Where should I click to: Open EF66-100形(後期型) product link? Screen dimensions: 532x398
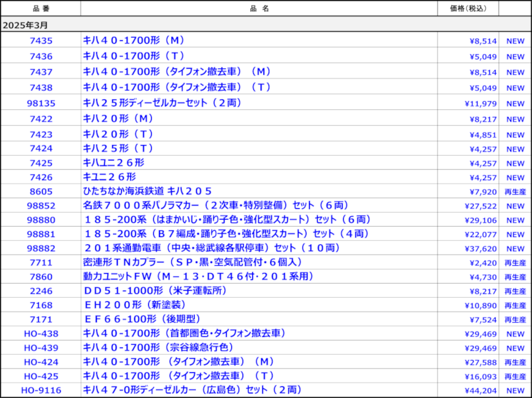pyautogui.click(x=142, y=319)
